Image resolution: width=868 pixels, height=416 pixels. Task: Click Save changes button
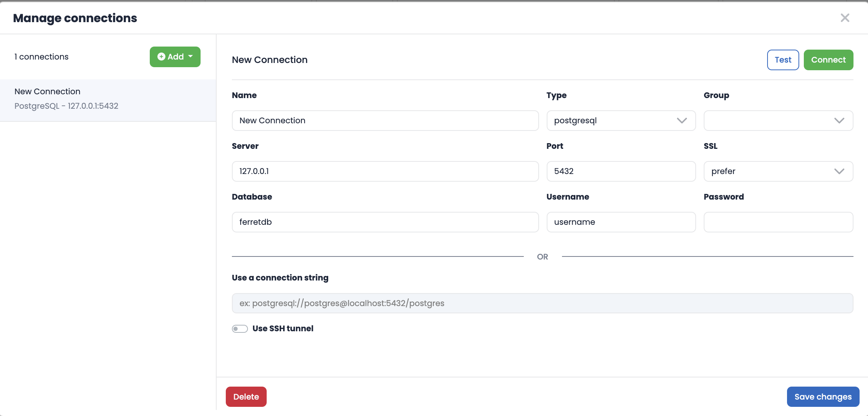823,397
